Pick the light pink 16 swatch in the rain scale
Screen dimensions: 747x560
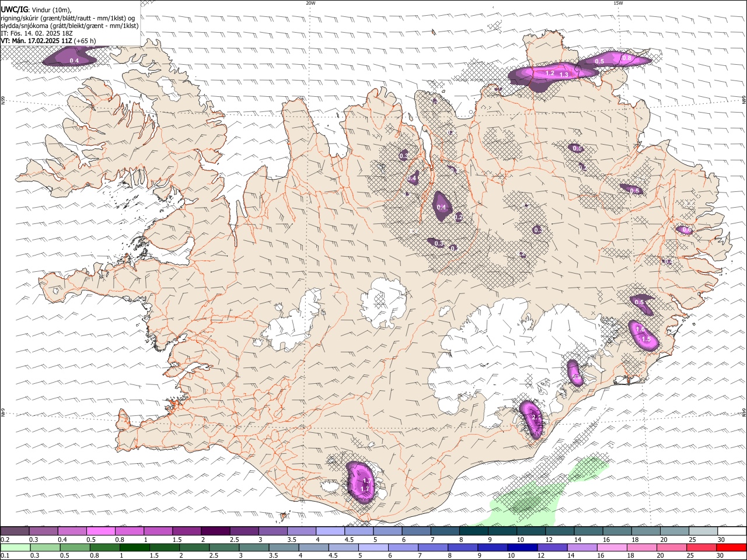(x=612, y=547)
